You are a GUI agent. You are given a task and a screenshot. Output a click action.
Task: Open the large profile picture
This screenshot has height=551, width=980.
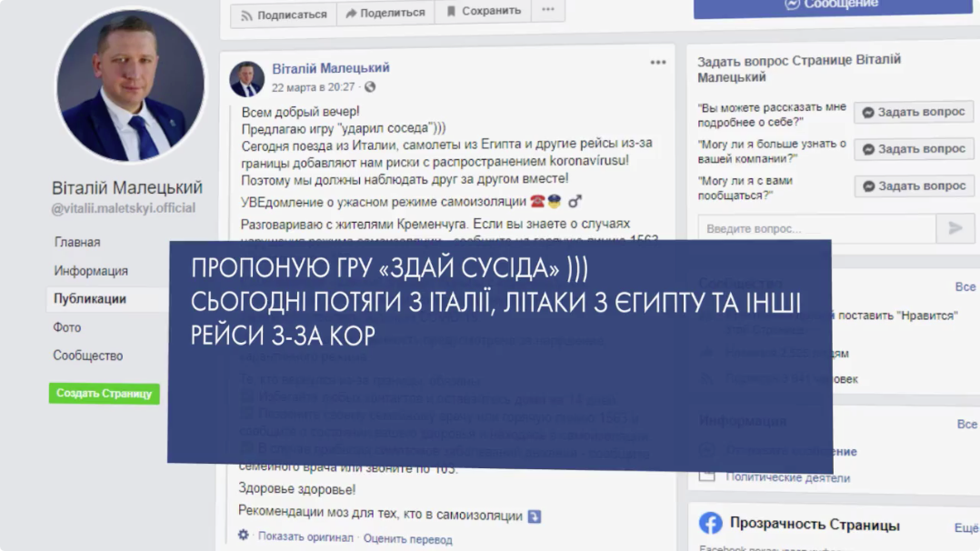[x=131, y=85]
